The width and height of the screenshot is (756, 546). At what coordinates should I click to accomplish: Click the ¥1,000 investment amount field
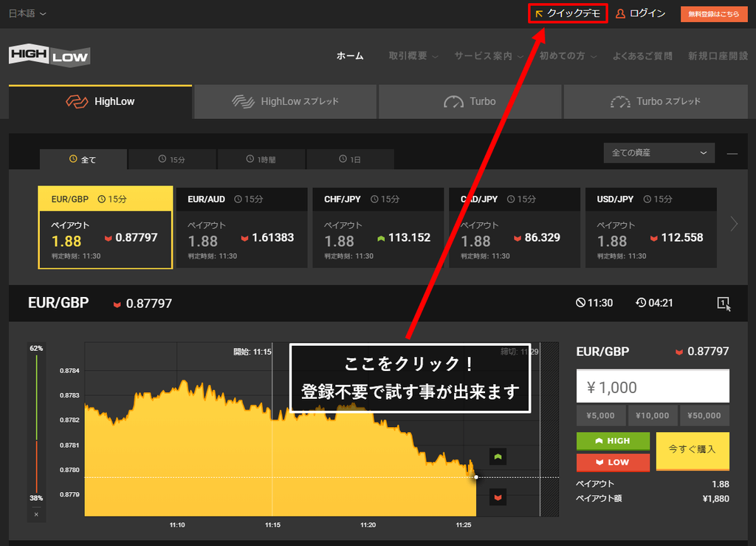coord(653,386)
